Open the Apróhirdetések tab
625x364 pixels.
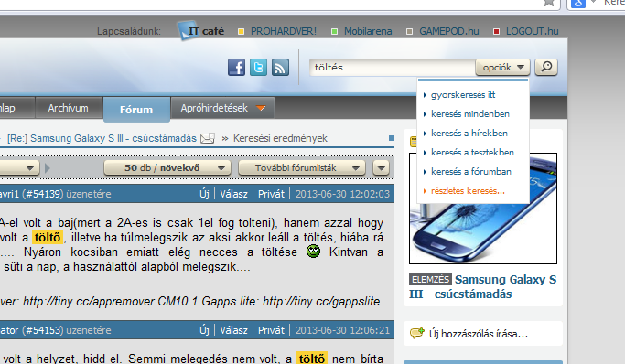pyautogui.click(x=222, y=108)
